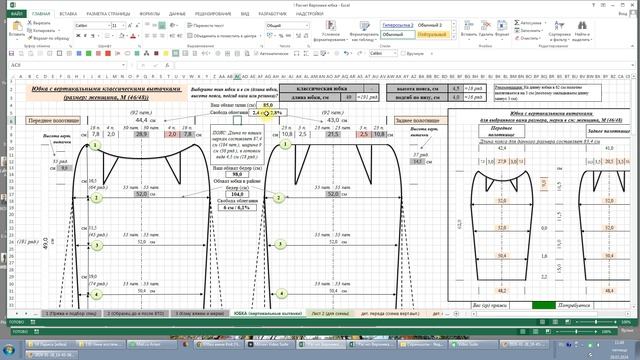
Task: Click the zoom slider in status bar
Action: pos(596,322)
